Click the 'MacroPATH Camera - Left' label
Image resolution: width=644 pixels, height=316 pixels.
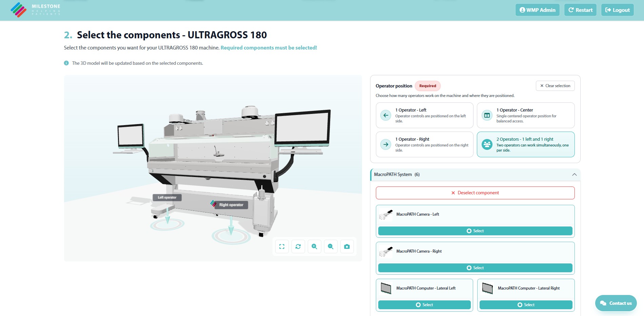(418, 214)
